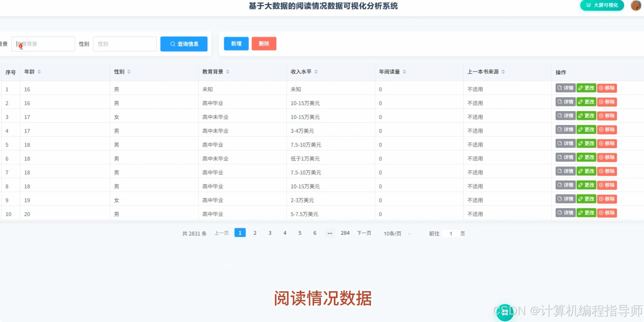Go to next page via 下一页
Viewport: 644px width, 322px height.
(364, 233)
